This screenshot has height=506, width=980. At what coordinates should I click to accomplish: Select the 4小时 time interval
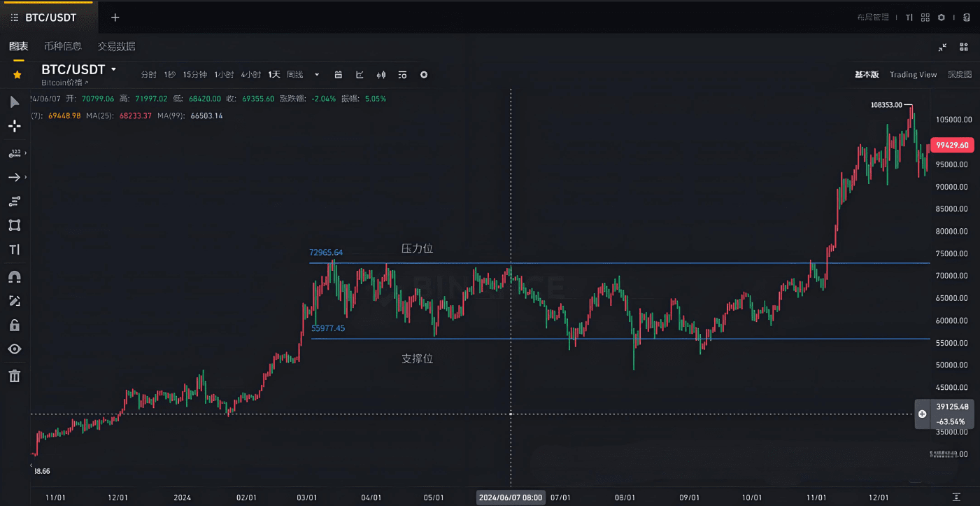tap(250, 75)
